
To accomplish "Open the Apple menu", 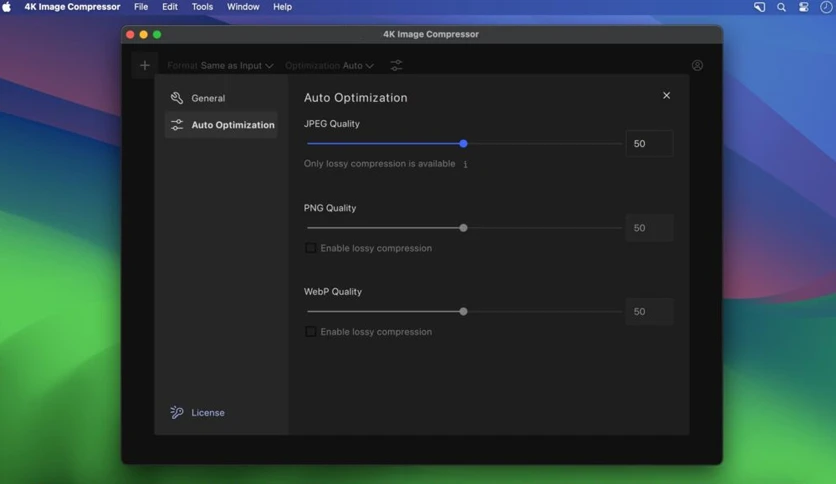I will pos(7,7).
